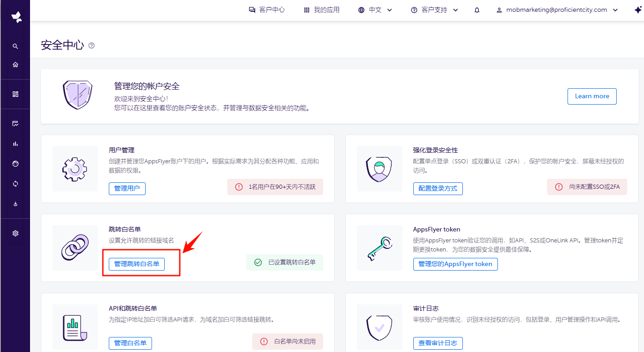Click the 欢迎来到安全中心！ text

(x=141, y=99)
